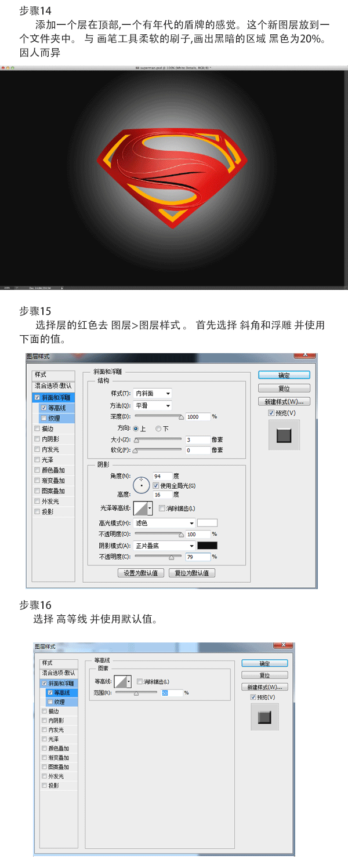Open the 高光模式 dropdown showing 滤色

pyautogui.click(x=164, y=522)
